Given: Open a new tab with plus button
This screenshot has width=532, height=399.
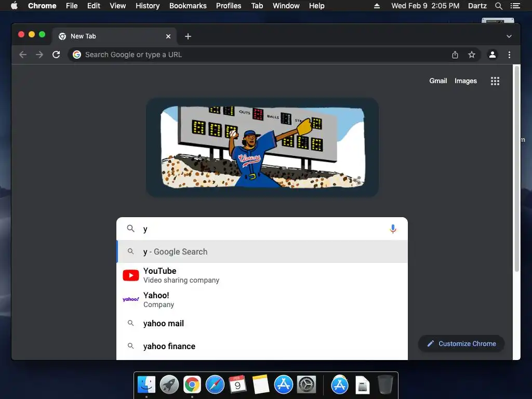Looking at the screenshot, I should [x=188, y=36].
